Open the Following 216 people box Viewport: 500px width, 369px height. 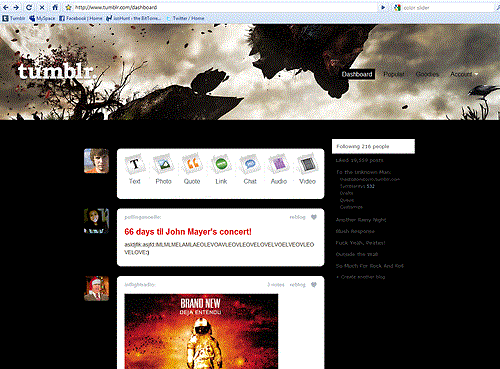pos(373,146)
